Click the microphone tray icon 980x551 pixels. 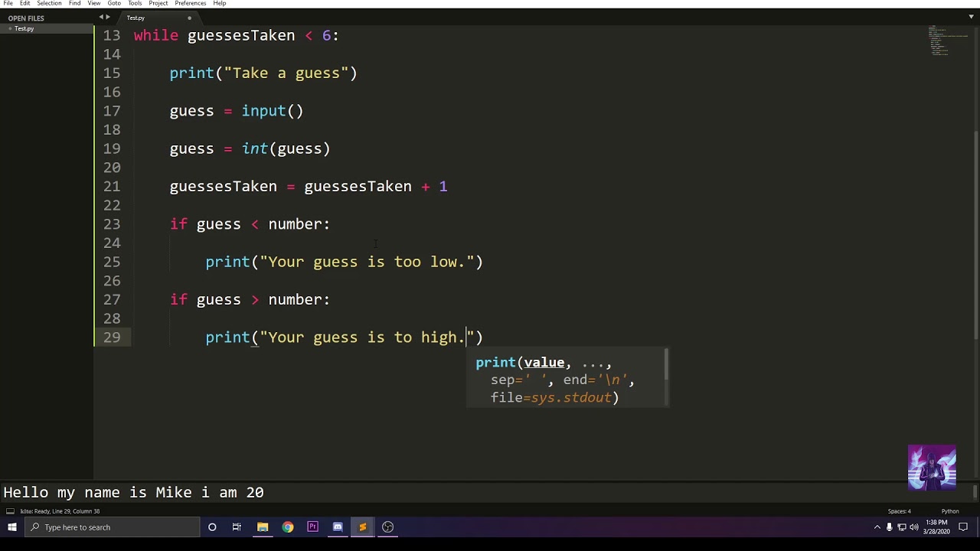click(890, 527)
